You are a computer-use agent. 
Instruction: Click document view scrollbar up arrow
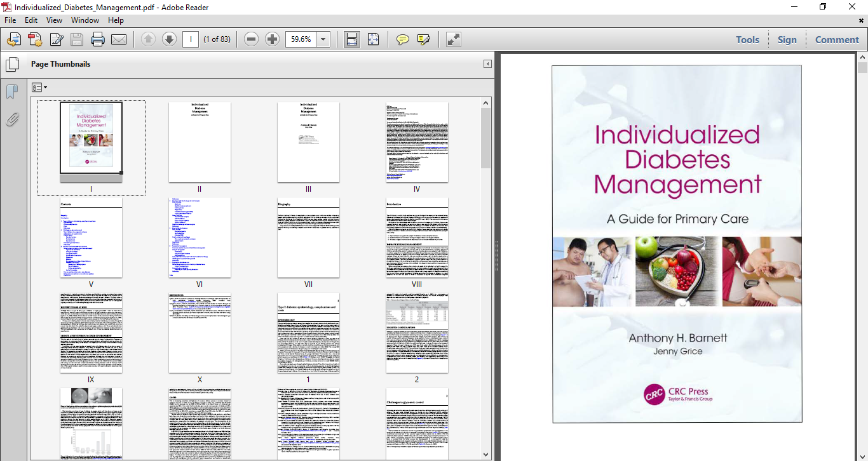pyautogui.click(x=862, y=58)
